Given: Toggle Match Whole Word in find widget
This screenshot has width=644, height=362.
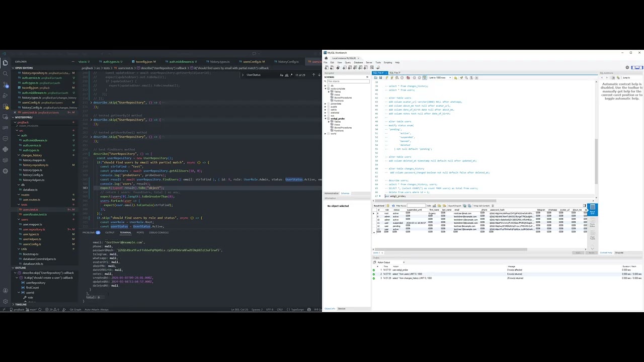Looking at the screenshot, I should tap(287, 75).
